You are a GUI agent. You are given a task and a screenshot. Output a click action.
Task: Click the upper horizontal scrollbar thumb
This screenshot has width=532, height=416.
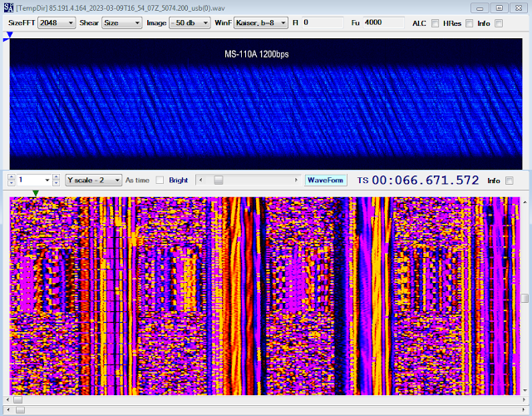point(17,400)
